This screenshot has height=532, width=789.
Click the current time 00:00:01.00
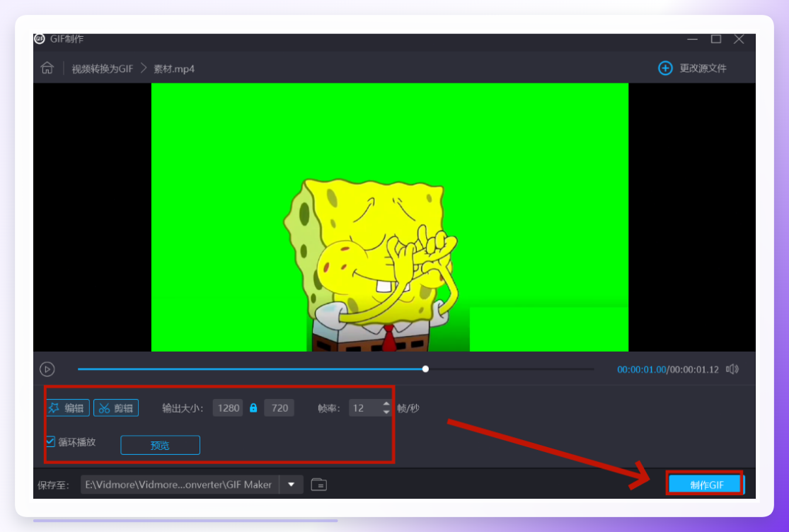(x=642, y=369)
